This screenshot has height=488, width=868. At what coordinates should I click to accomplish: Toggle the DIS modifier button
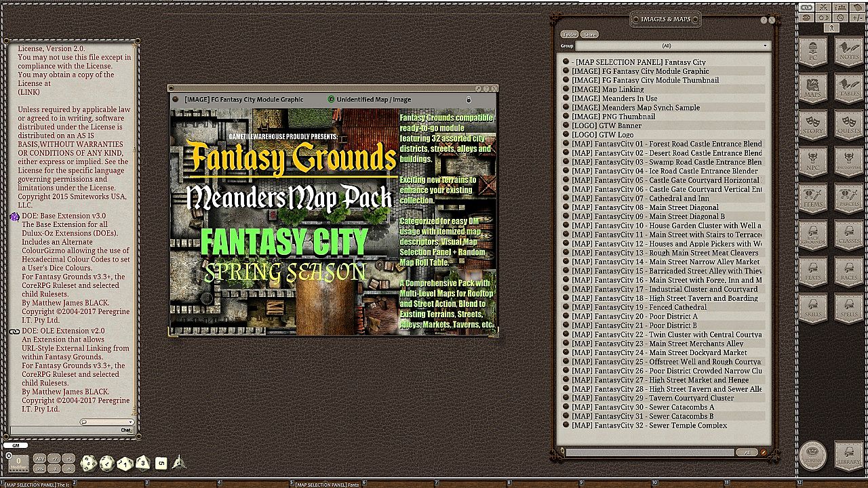click(x=39, y=468)
